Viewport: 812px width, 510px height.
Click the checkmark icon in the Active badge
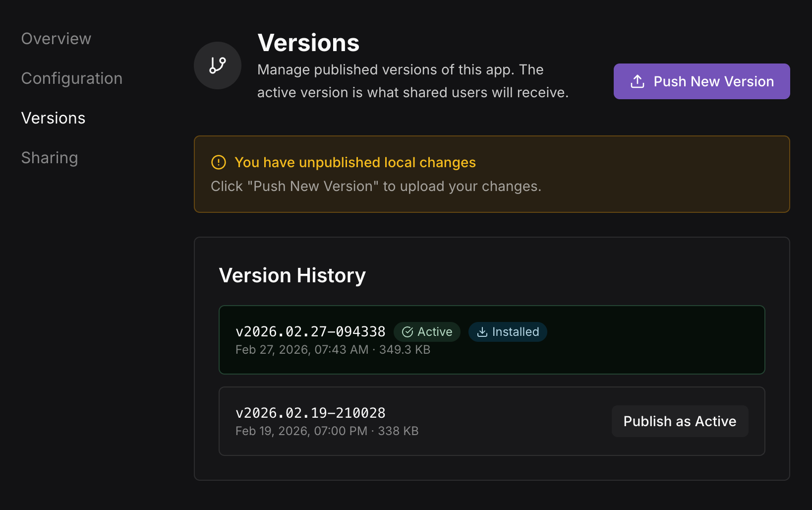[407, 332]
